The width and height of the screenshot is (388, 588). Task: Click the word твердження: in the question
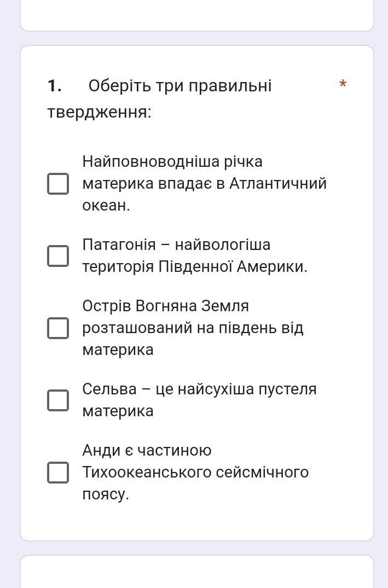[99, 112]
